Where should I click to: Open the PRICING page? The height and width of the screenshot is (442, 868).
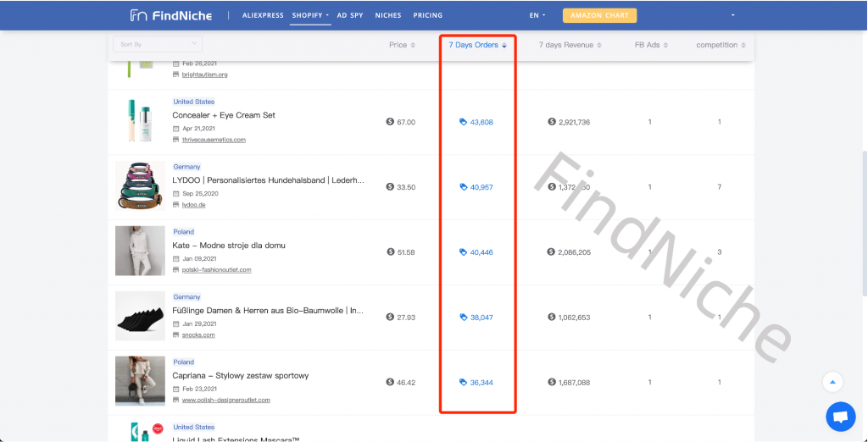tap(428, 15)
